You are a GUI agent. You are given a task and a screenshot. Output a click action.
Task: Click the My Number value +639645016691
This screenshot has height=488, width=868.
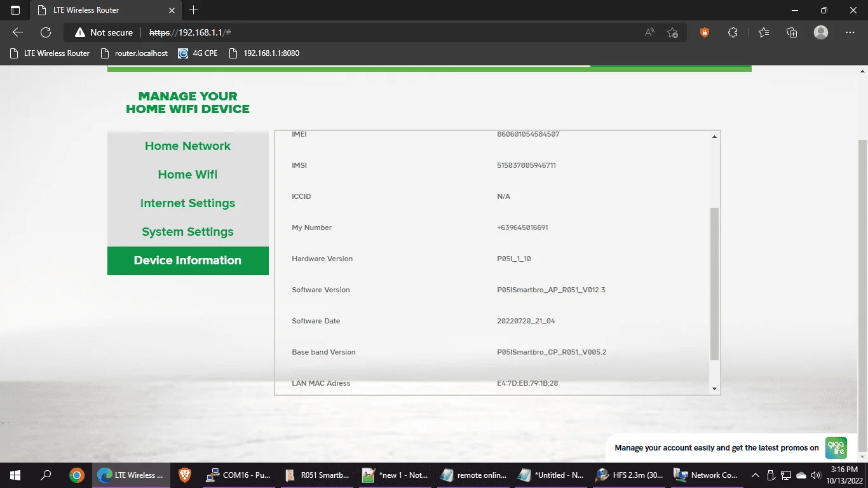pyautogui.click(x=522, y=227)
